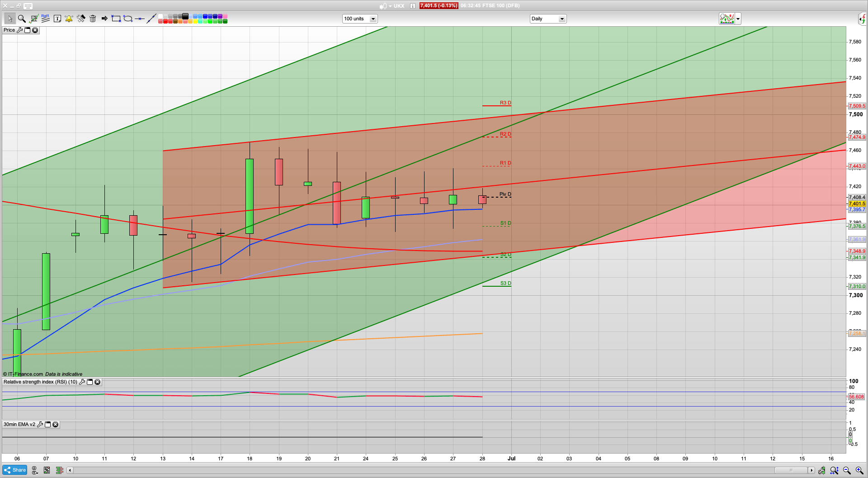Expand the add-indicator dropdown arrow

[738, 19]
